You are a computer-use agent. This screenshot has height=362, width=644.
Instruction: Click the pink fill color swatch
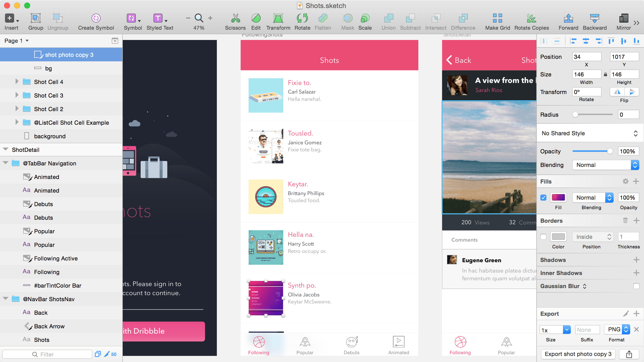pyautogui.click(x=558, y=198)
